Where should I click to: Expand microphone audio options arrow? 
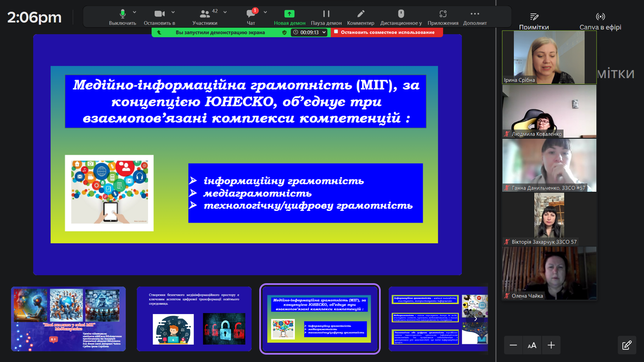pos(135,12)
